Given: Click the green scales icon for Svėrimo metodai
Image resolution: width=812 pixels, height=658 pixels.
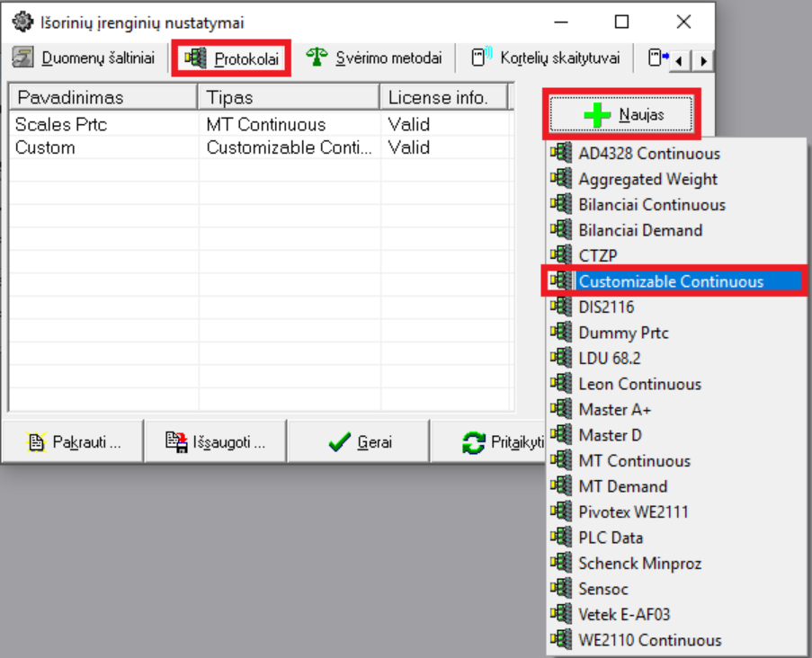Looking at the screenshot, I should pyautogui.click(x=317, y=58).
